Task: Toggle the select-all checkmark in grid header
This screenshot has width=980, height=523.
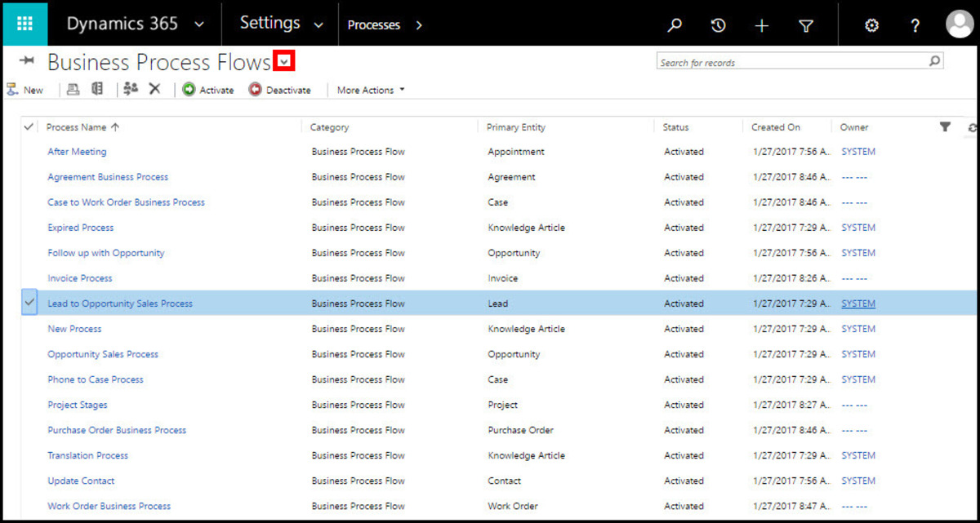Action: tap(29, 126)
